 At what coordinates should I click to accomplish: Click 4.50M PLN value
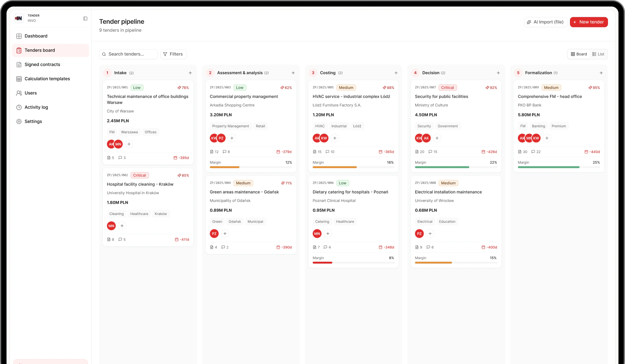(426, 115)
